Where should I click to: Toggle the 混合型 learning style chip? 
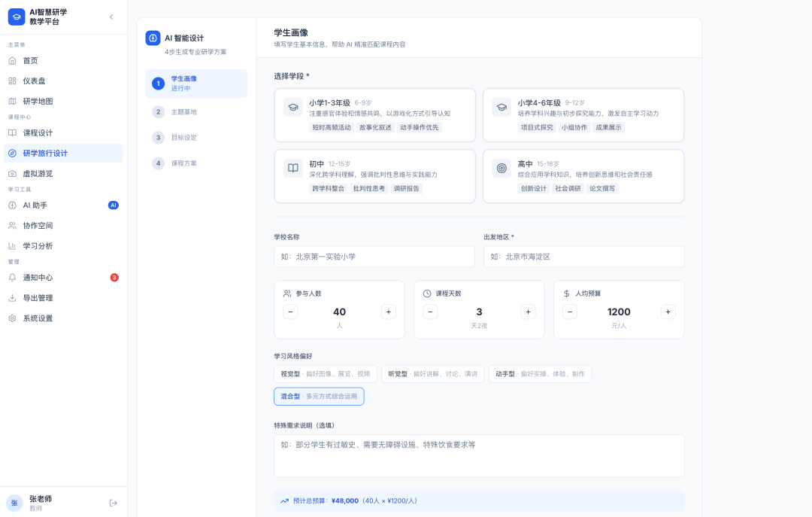319,396
